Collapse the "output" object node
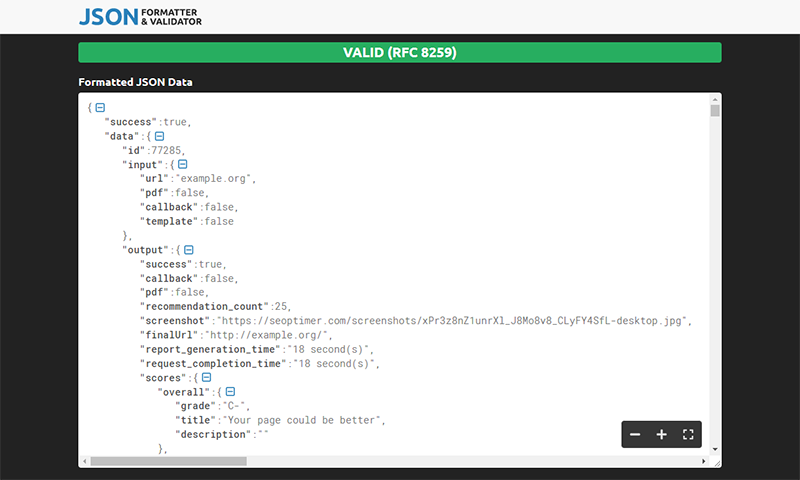The image size is (800, 480). 188,250
